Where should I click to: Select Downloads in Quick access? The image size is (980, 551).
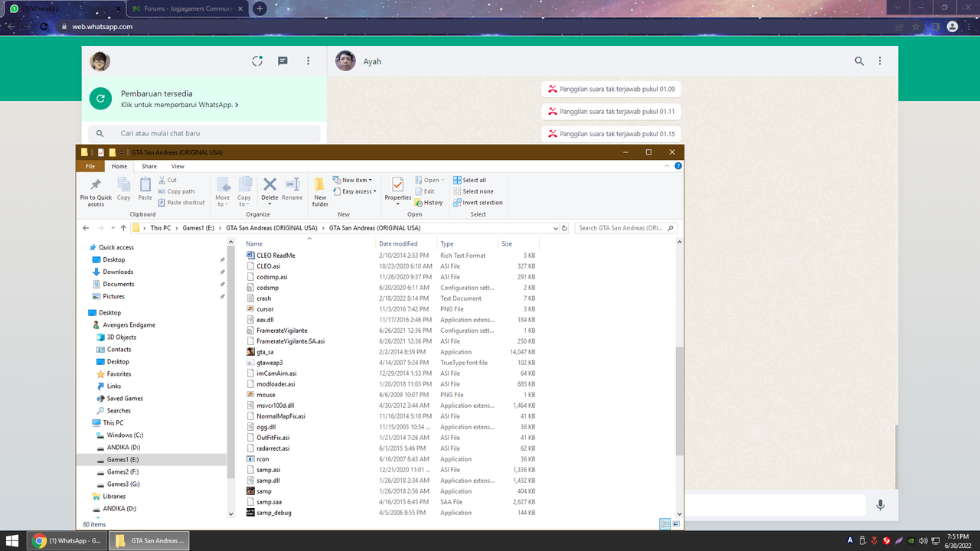(118, 272)
